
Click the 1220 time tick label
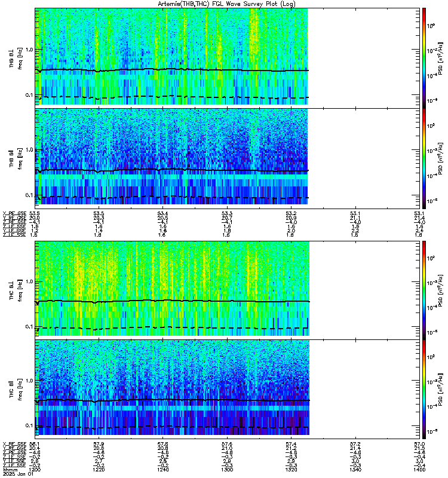pyautogui.click(x=99, y=470)
